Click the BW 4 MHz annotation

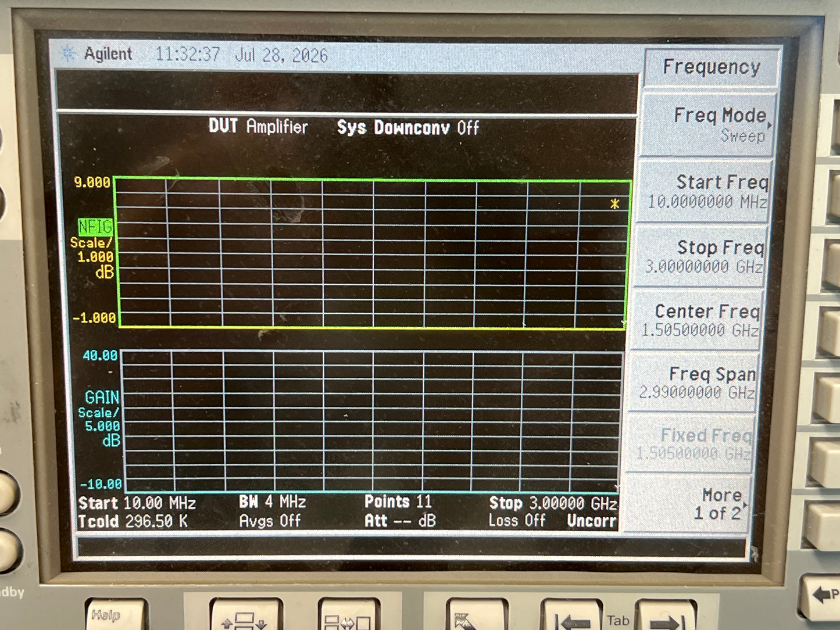click(x=273, y=502)
